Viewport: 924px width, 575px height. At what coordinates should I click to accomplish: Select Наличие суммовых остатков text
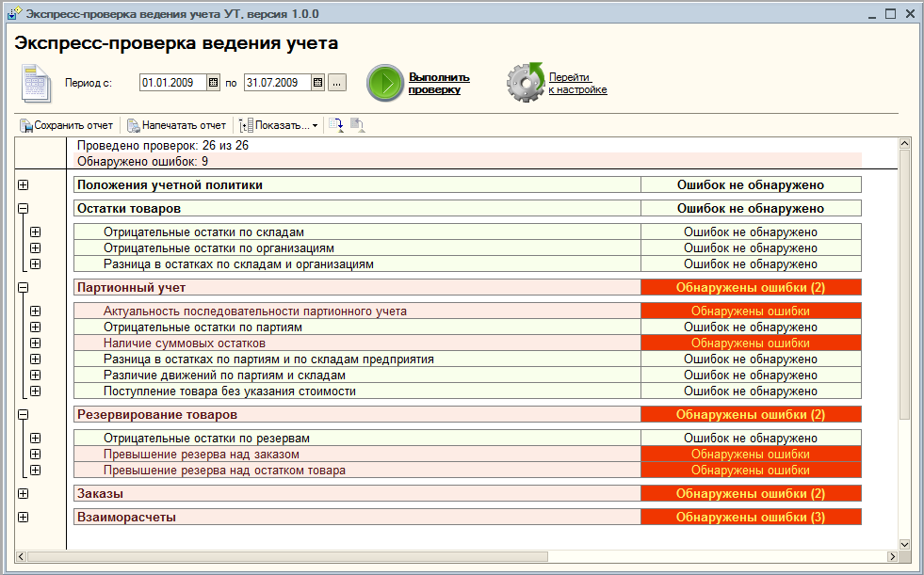[x=185, y=343]
